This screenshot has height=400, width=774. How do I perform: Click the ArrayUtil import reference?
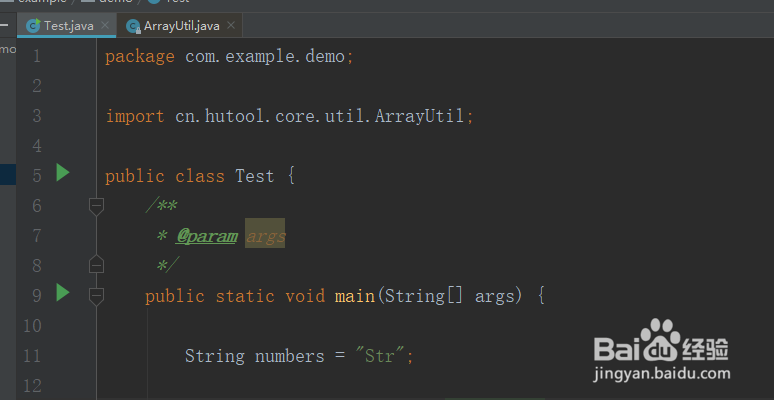[x=419, y=116]
